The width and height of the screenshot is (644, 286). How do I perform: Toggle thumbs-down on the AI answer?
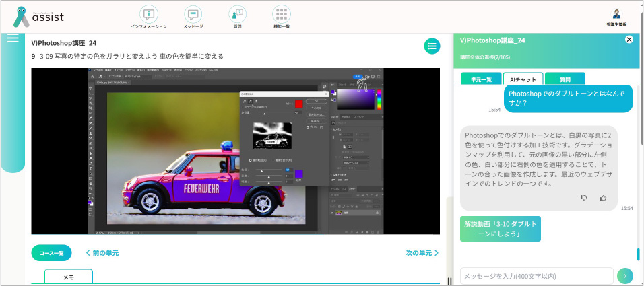pyautogui.click(x=584, y=198)
